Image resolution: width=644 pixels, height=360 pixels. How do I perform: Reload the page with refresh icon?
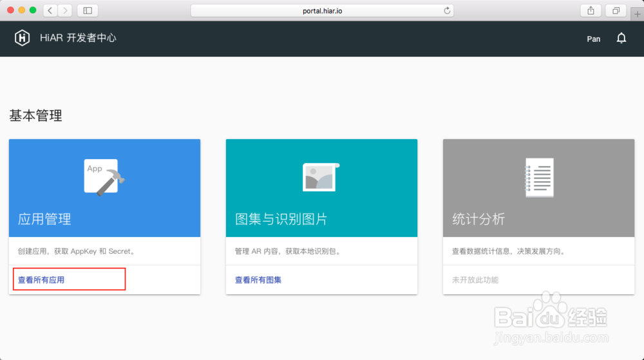[x=447, y=11]
